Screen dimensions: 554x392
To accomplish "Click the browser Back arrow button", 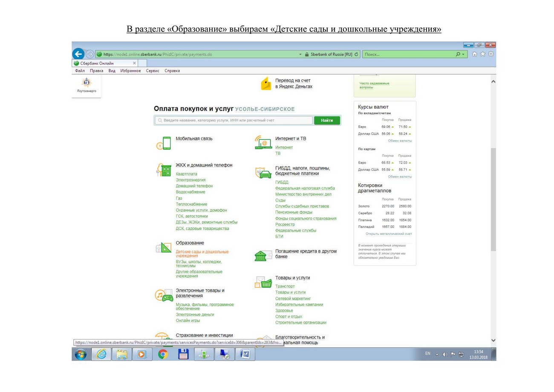I will pyautogui.click(x=78, y=54).
